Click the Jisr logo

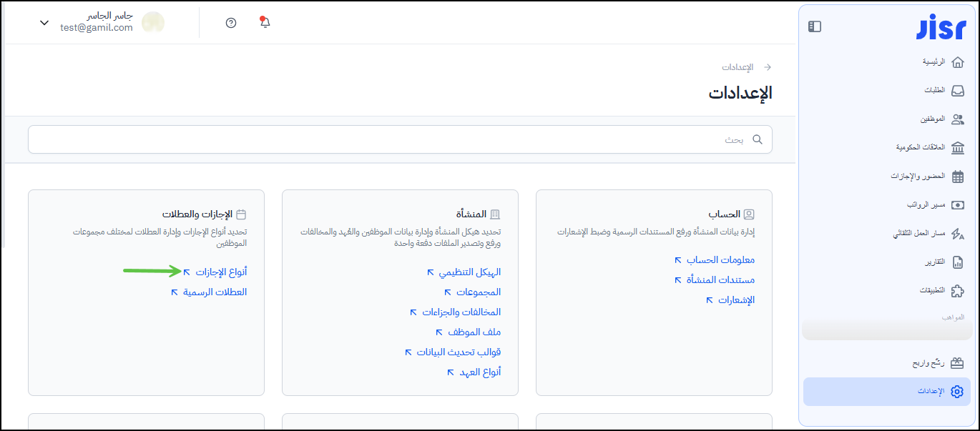coord(940,26)
